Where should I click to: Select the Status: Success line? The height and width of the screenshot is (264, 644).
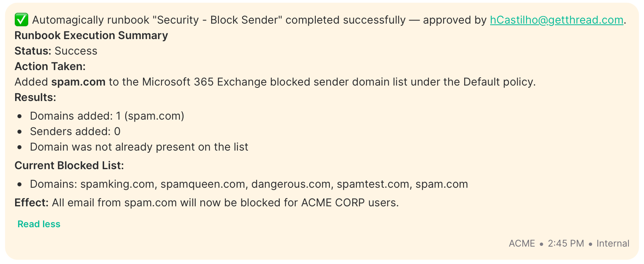[x=56, y=51]
